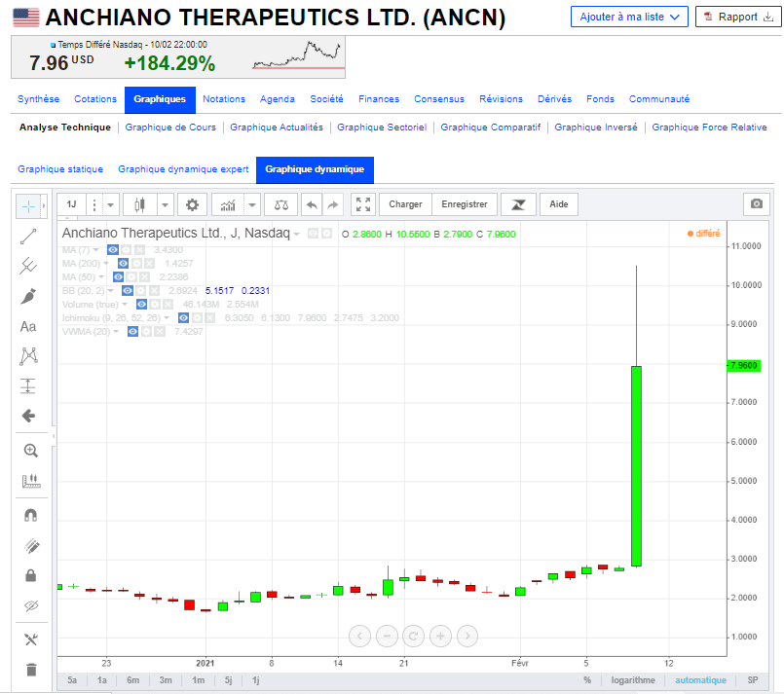Shift the chart left with arrow button

pos(359,636)
